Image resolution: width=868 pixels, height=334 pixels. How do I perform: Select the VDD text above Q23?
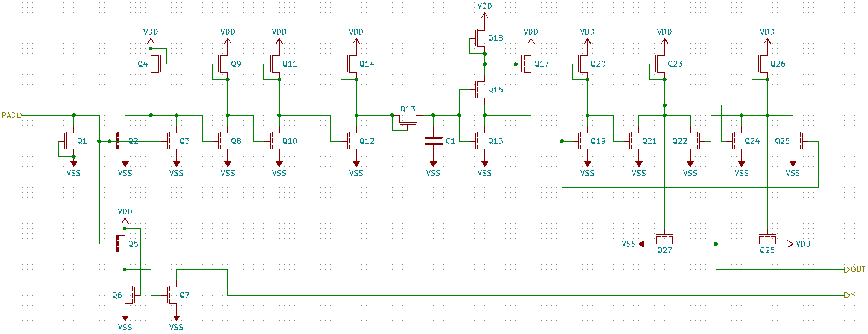click(x=664, y=32)
